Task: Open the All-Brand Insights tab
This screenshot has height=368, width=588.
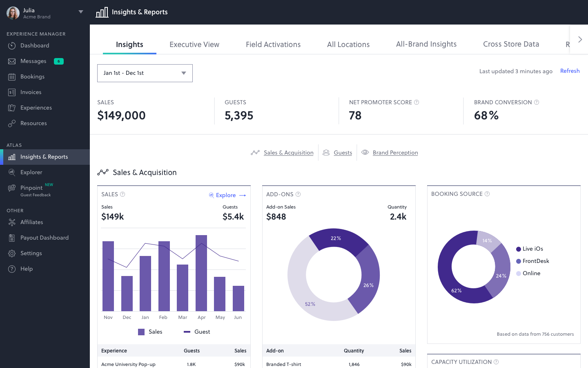Action: click(426, 44)
